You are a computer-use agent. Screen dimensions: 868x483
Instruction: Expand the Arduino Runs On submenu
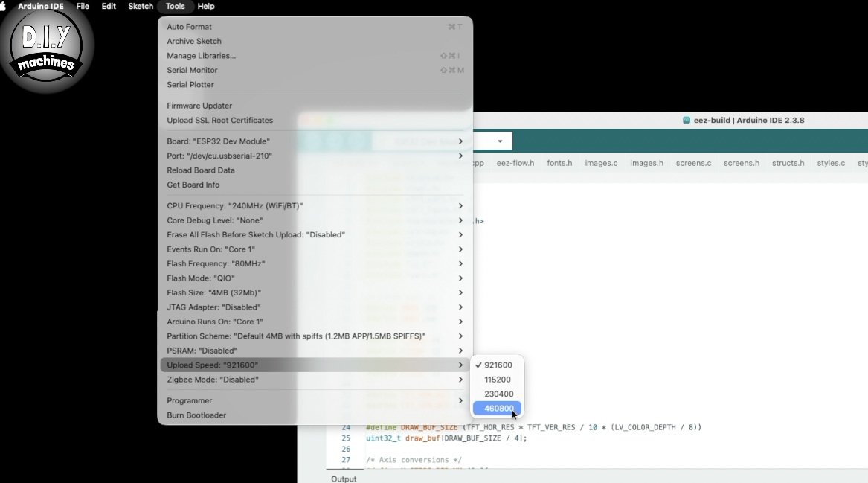pyautogui.click(x=315, y=322)
